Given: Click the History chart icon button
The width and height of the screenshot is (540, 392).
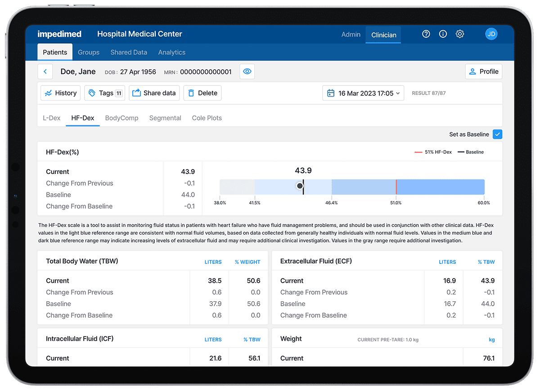Looking at the screenshot, I should click(x=60, y=93).
